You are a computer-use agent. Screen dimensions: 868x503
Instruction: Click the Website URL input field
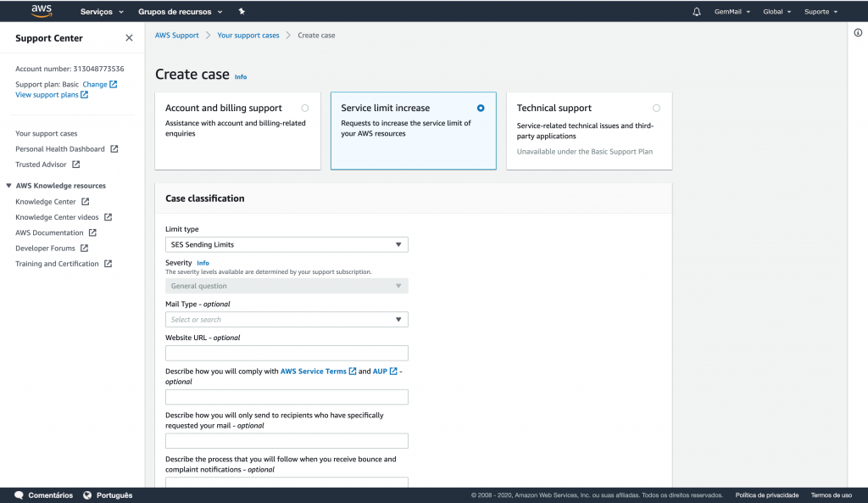287,353
